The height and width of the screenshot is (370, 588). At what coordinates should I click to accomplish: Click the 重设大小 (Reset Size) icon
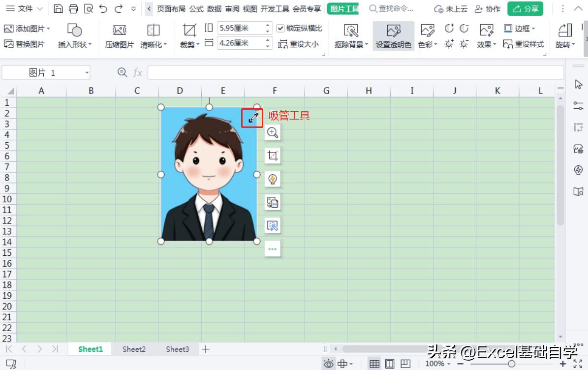coord(295,43)
